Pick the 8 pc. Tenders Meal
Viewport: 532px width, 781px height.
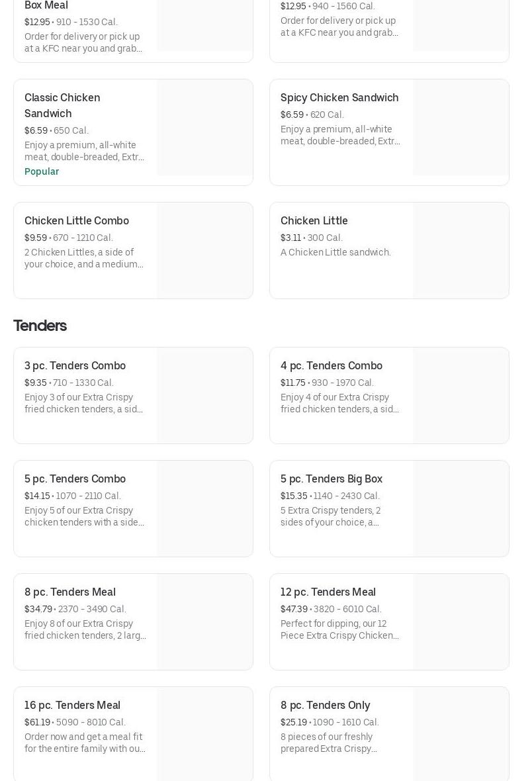click(70, 592)
